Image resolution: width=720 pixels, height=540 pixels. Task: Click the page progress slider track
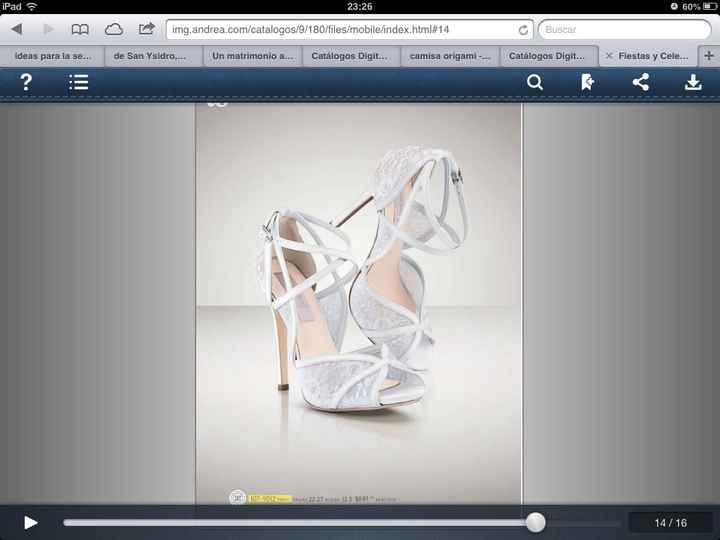coord(342,523)
